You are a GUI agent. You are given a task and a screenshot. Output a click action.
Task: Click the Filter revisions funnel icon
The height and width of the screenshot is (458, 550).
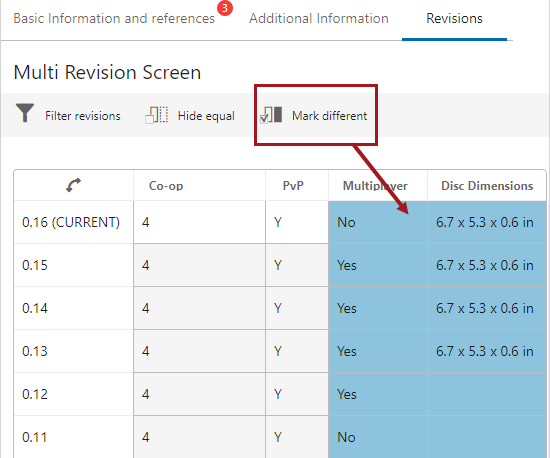point(25,113)
